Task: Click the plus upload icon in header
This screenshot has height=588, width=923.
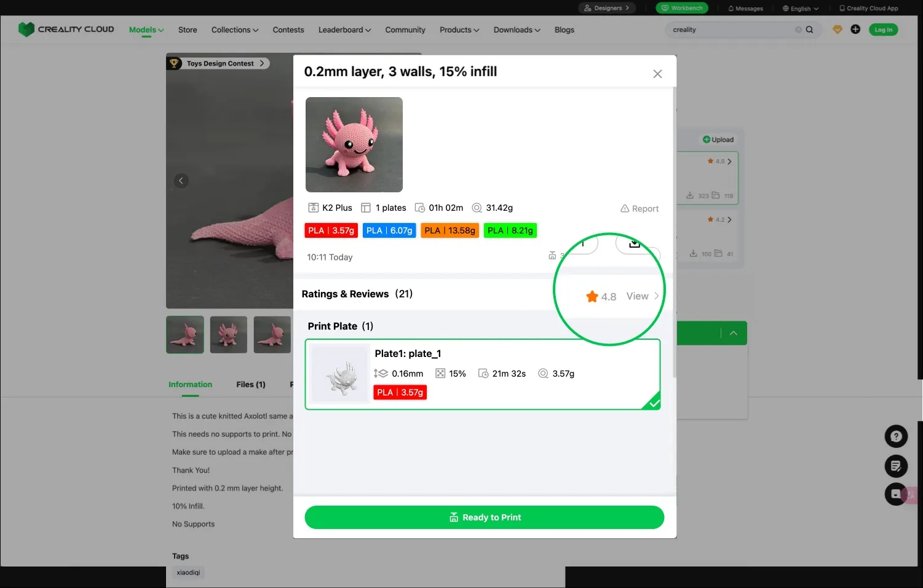Action: (x=855, y=29)
